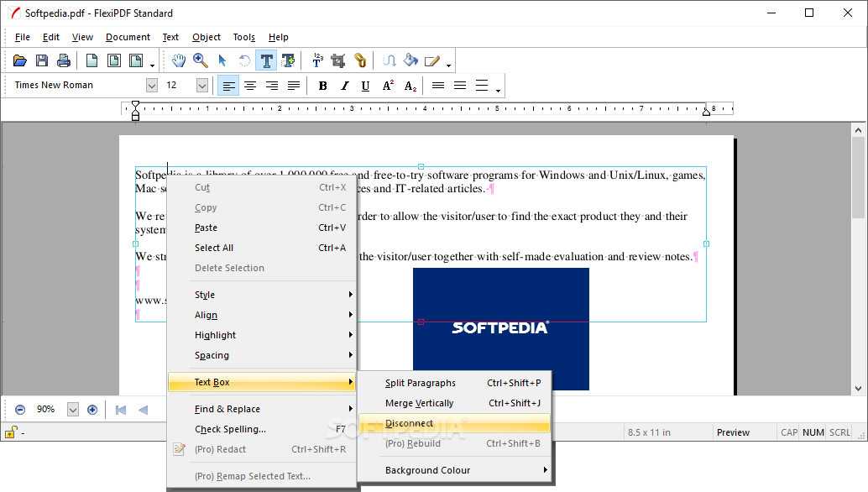Open the font size 12 dropdown

pos(202,86)
